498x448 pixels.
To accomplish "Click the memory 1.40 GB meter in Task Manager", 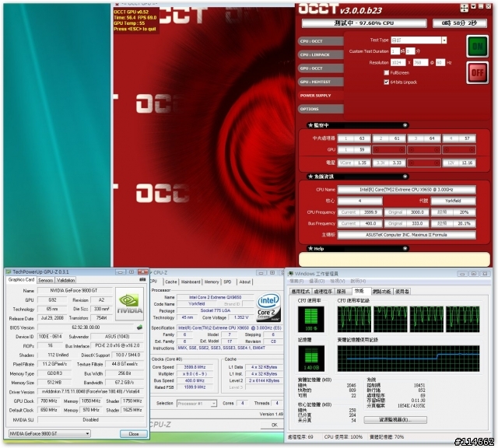I will click(311, 359).
